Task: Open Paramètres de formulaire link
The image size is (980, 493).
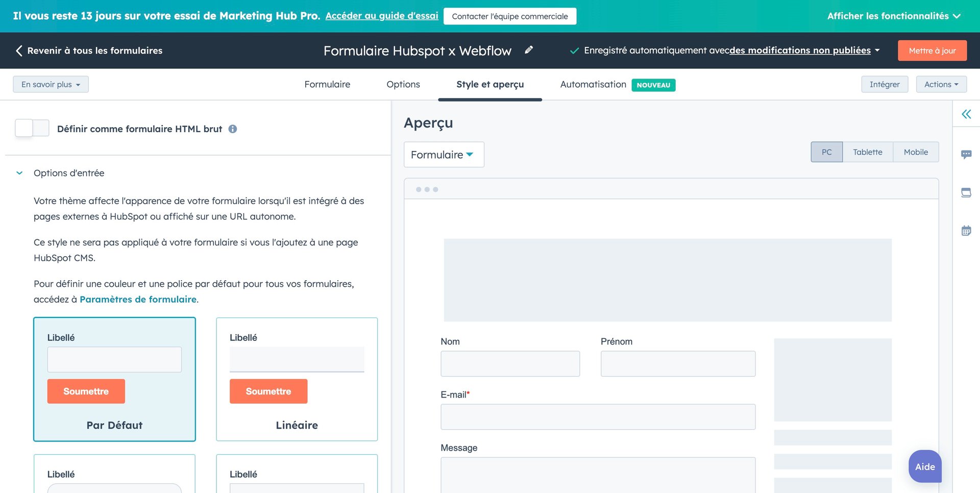Action: [x=138, y=300]
